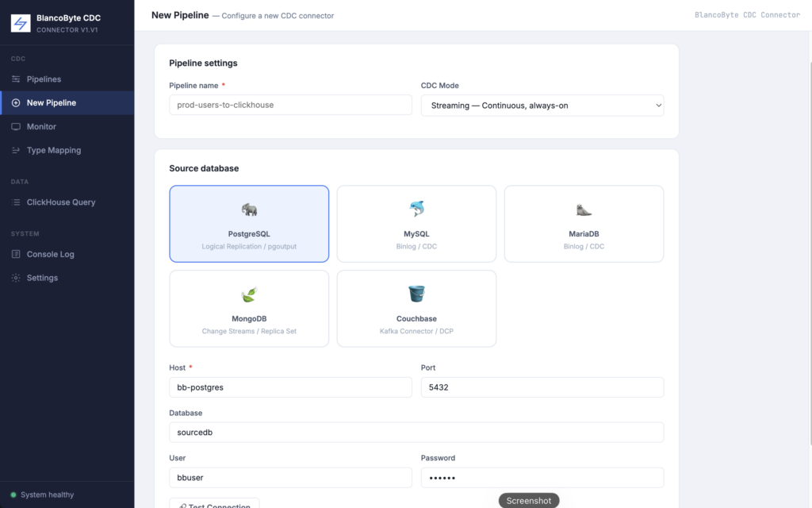Viewport: 812px width, 508px height.
Task: Click "Configure a new CDC connector" subtitle
Action: tap(278, 16)
